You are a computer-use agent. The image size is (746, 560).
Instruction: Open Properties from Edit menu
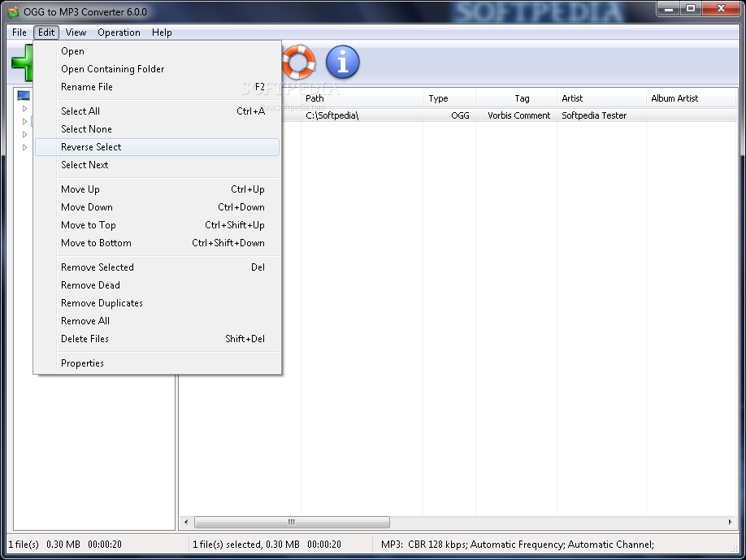click(x=157, y=363)
